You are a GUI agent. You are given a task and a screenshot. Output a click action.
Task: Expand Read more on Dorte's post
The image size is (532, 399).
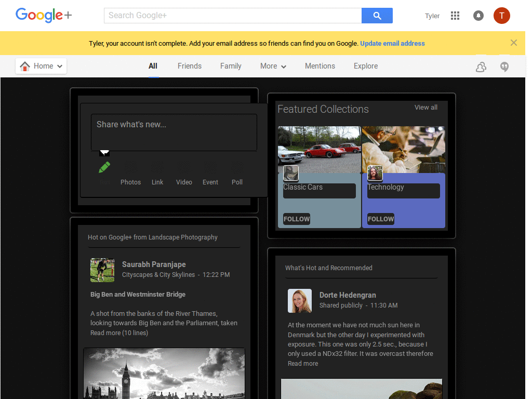point(303,364)
